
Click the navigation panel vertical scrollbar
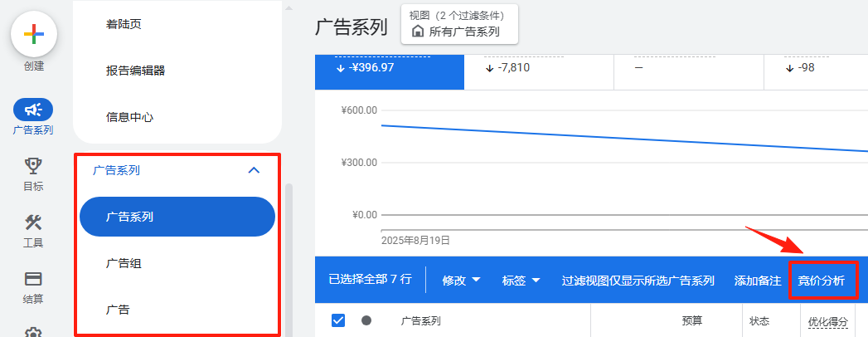[289, 261]
